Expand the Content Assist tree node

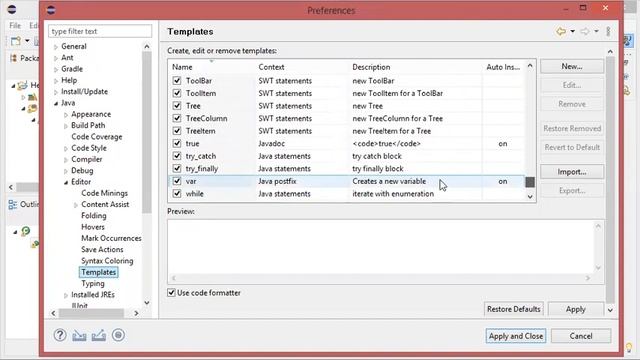pyautogui.click(x=76, y=205)
